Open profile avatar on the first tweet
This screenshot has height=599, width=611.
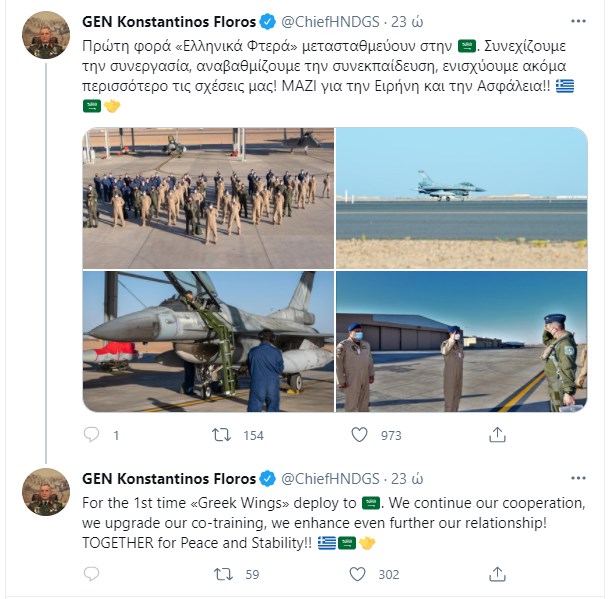click(x=45, y=37)
